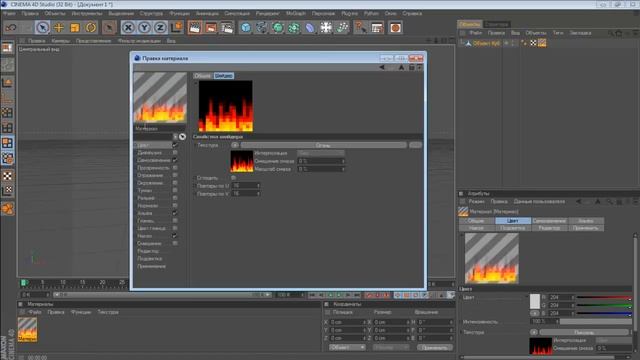
Task: Click the orange record icon in toolbar
Action: (395, 27)
